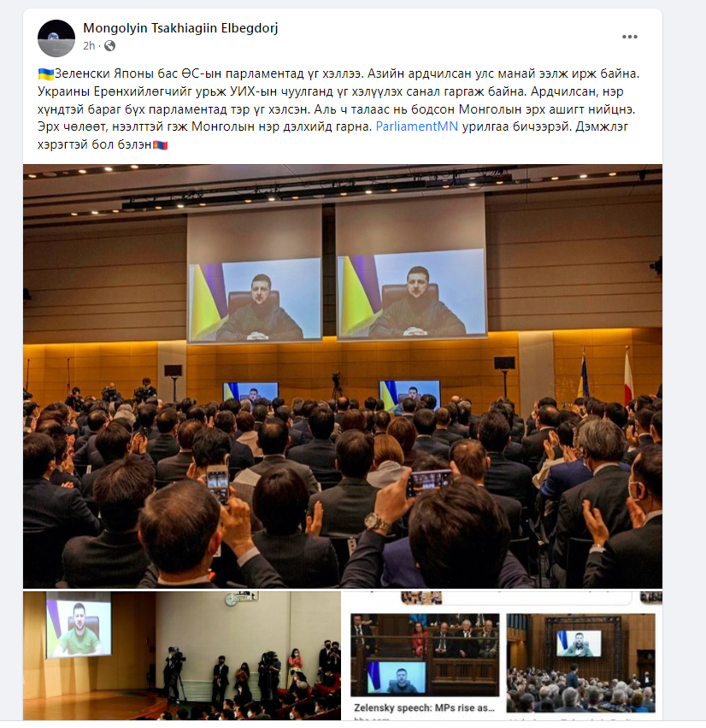Viewport: 706px width, 728px height.
Task: Click right projection screen in the main photo
Action: [411, 293]
